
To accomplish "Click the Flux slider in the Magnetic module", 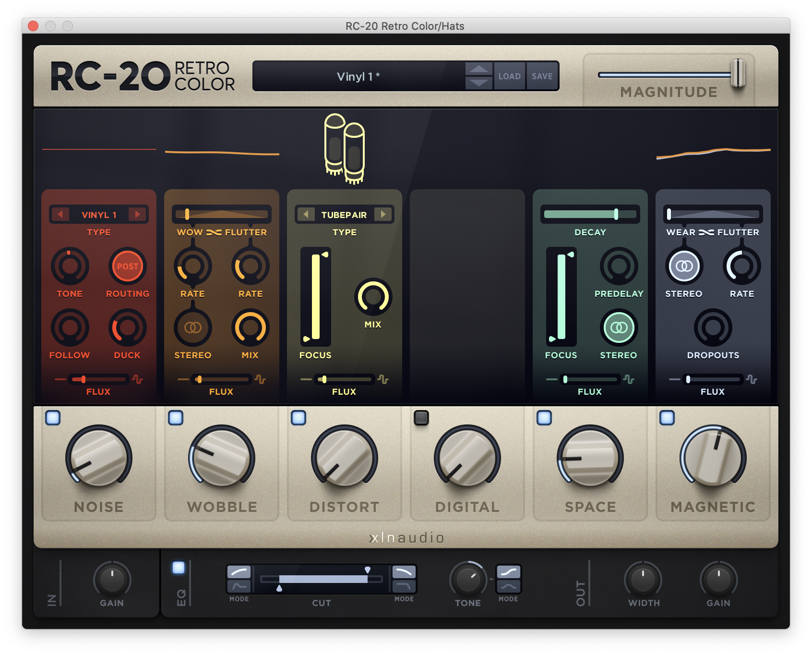I will (713, 379).
